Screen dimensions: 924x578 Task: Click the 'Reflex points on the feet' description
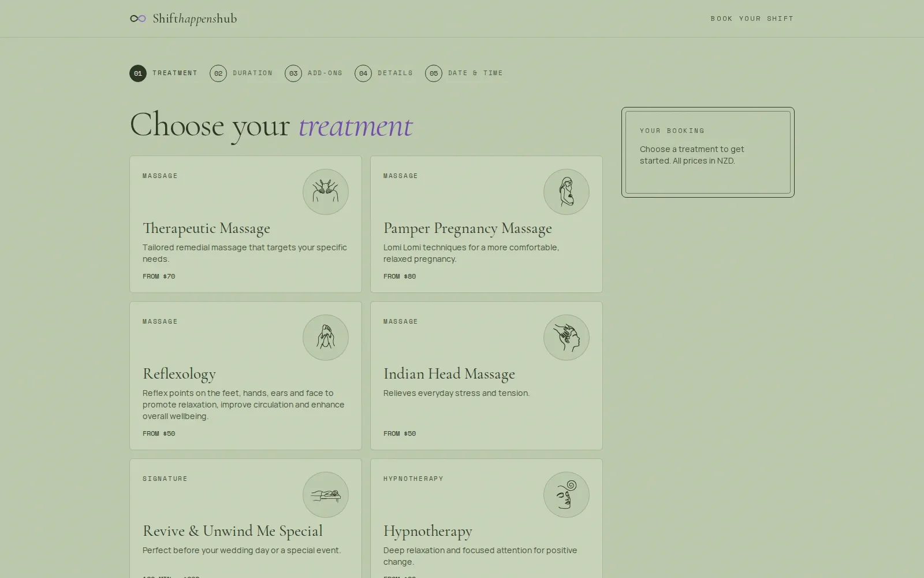[244, 405]
